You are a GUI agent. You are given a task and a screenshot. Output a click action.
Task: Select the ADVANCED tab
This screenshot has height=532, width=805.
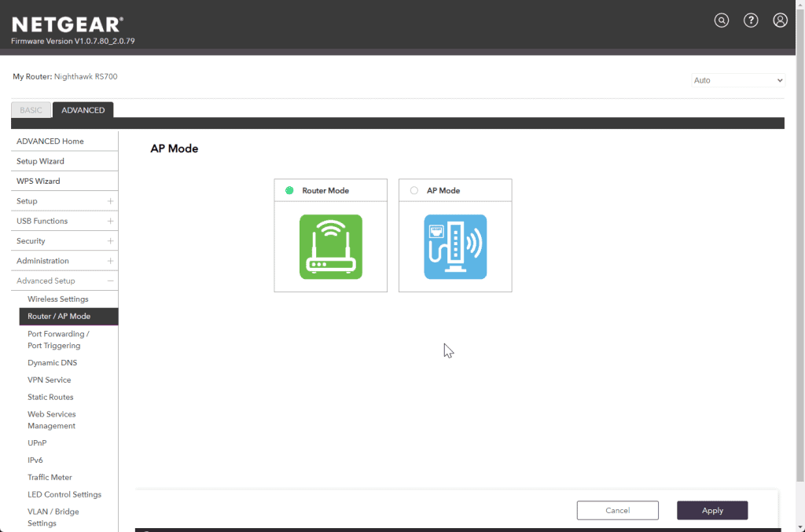83,110
